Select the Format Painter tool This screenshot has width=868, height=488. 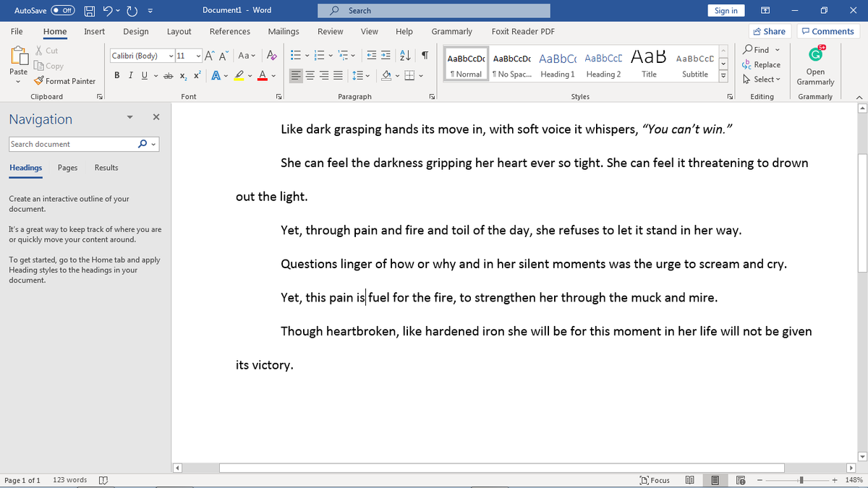coord(65,80)
